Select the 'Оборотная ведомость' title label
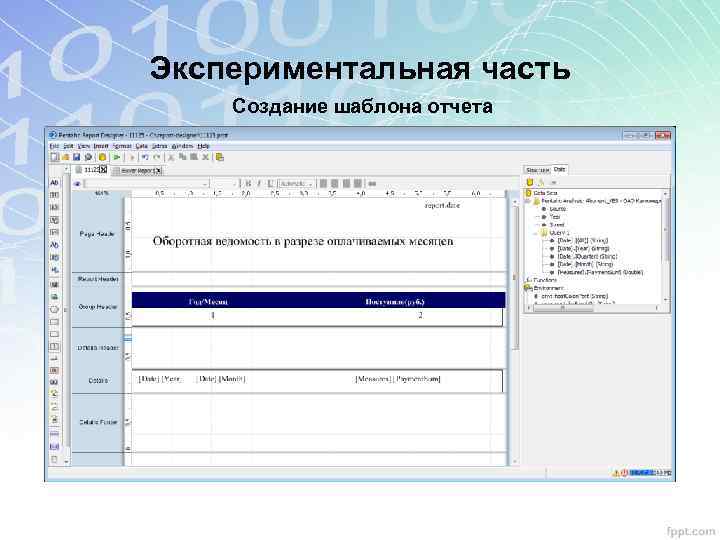Image resolution: width=720 pixels, height=540 pixels. click(x=303, y=241)
